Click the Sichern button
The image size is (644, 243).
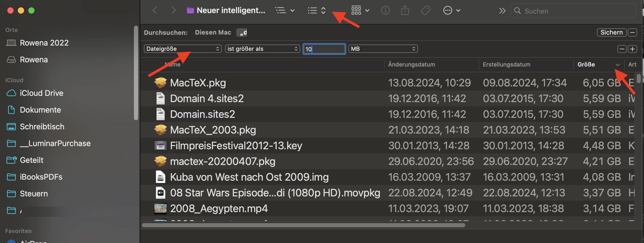coord(611,32)
